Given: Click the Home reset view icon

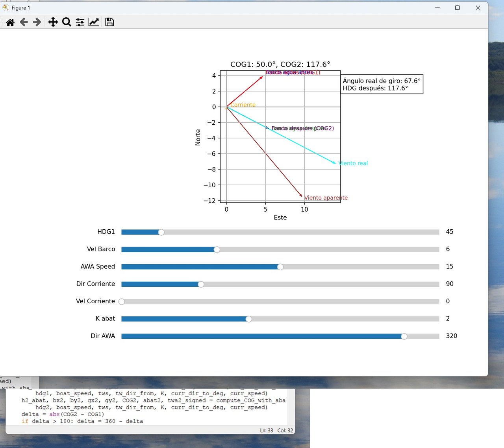Looking at the screenshot, I should [10, 22].
